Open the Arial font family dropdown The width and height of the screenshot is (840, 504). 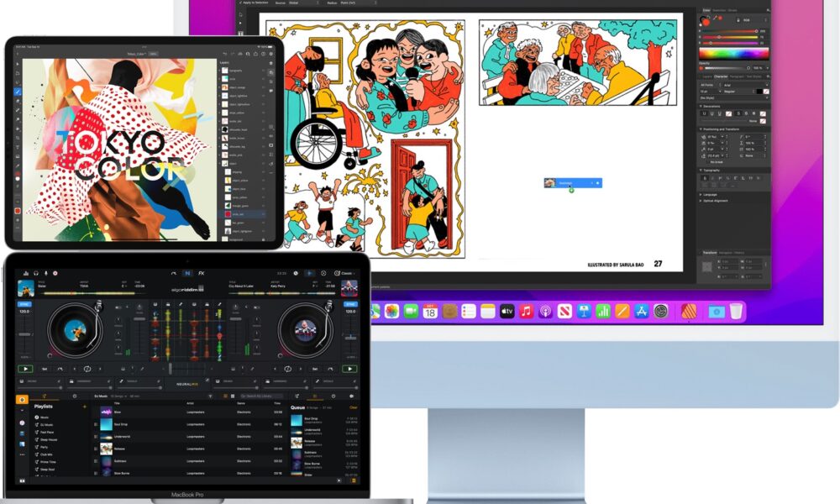pyautogui.click(x=746, y=85)
